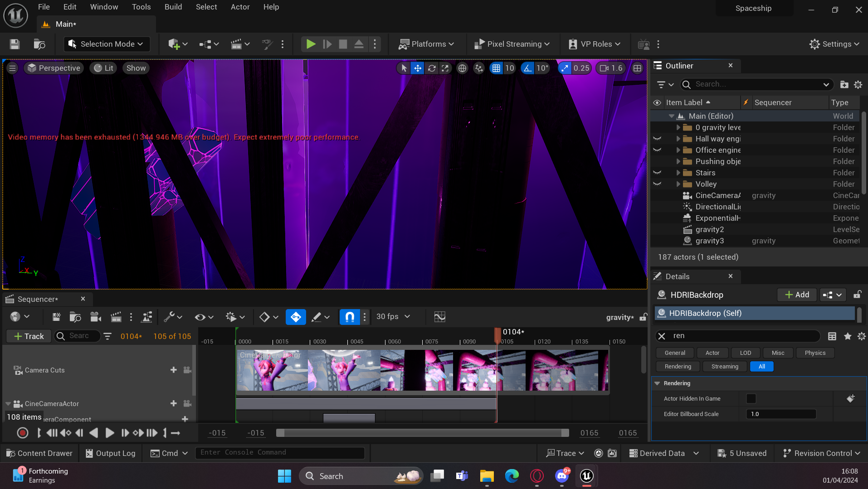This screenshot has height=489, width=868.
Task: Click the Add component button
Action: point(797,295)
